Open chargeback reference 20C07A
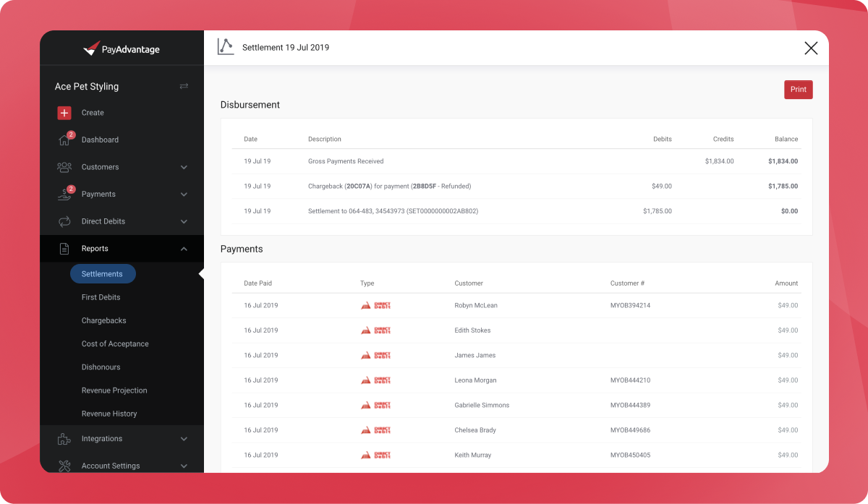Image resolution: width=868 pixels, height=504 pixels. [x=358, y=187]
